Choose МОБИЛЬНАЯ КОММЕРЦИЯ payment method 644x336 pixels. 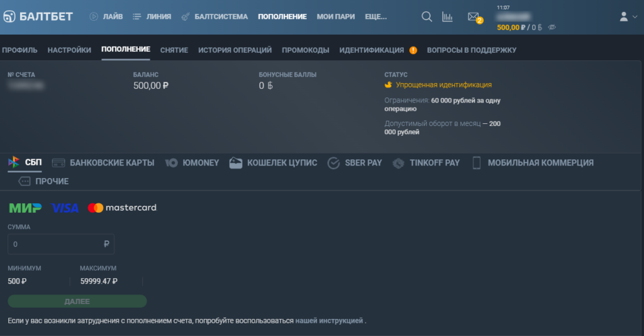(540, 163)
